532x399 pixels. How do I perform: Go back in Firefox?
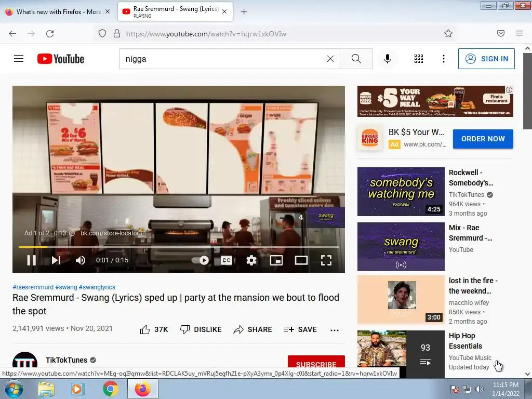tap(12, 34)
